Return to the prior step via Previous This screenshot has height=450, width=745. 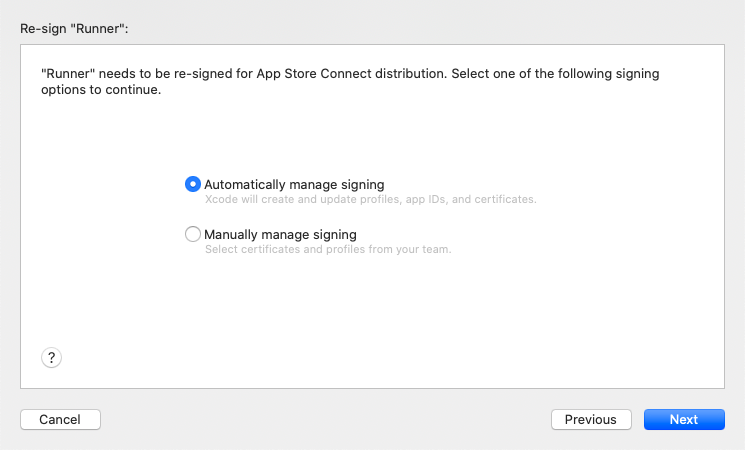(x=591, y=420)
